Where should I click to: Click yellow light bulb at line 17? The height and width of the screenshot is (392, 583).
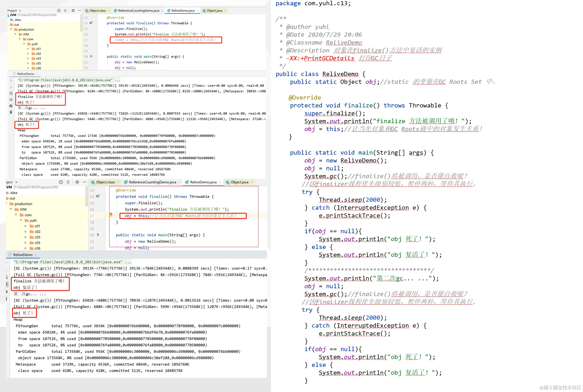pyautogui.click(x=111, y=215)
